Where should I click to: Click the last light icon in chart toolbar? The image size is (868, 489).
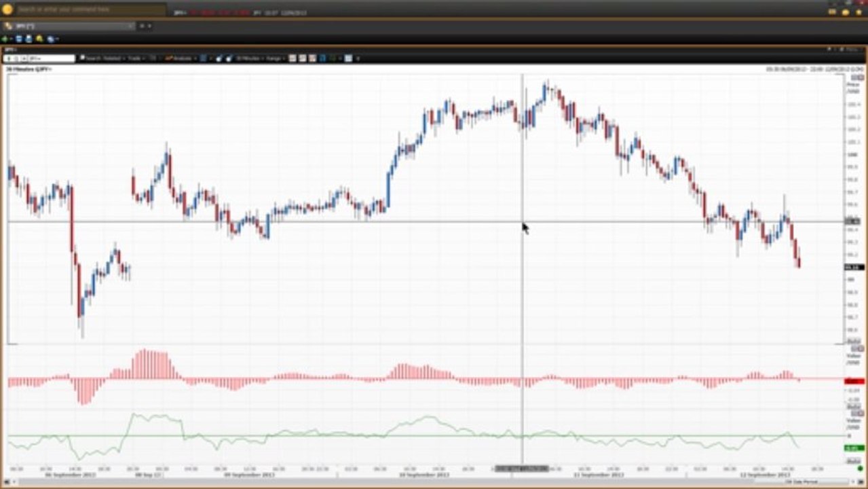tap(348, 58)
